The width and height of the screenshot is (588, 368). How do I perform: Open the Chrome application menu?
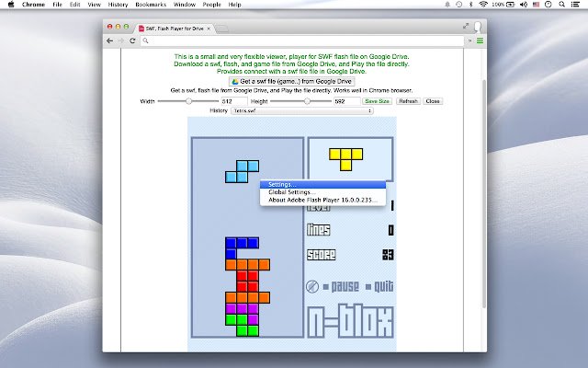coord(33,5)
